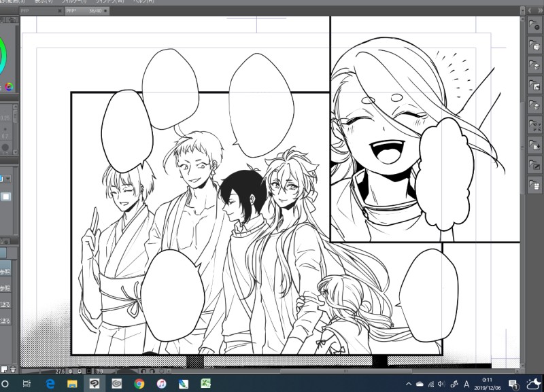This screenshot has height=392, width=544.
Task: Expand the right dock with the double chevron
Action: 540,11
